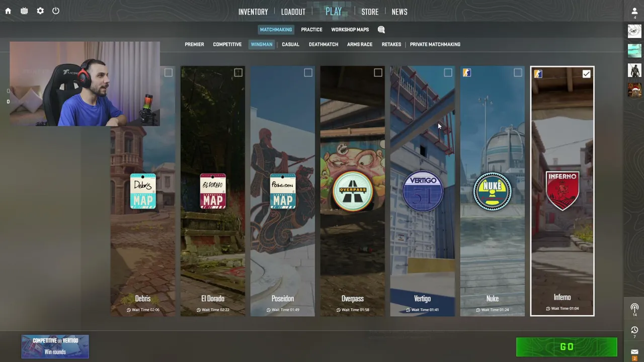Click the Overpass round emblem

(x=353, y=191)
